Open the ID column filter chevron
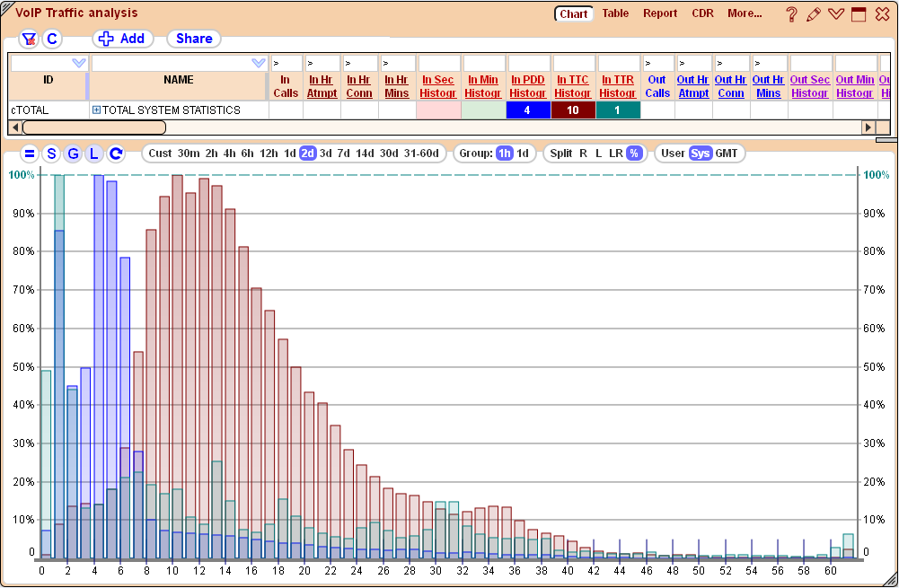899x588 pixels. pyautogui.click(x=79, y=62)
